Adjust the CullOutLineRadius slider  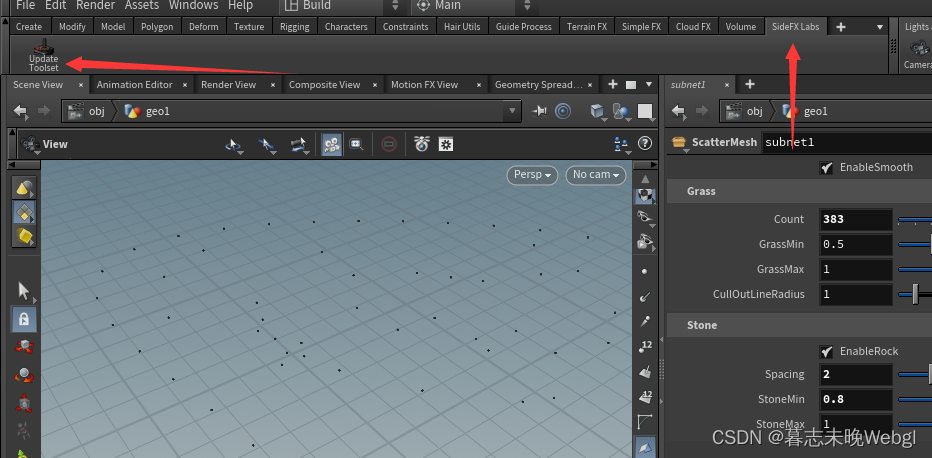(915, 294)
